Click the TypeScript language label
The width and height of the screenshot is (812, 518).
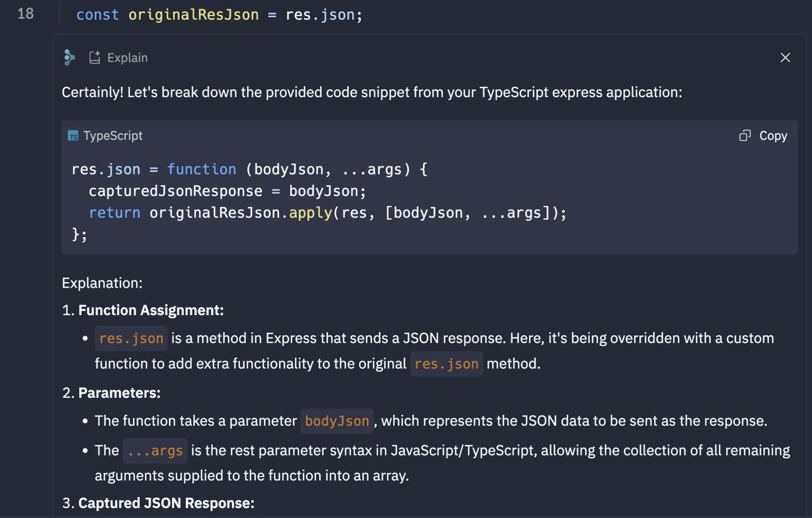pos(113,136)
